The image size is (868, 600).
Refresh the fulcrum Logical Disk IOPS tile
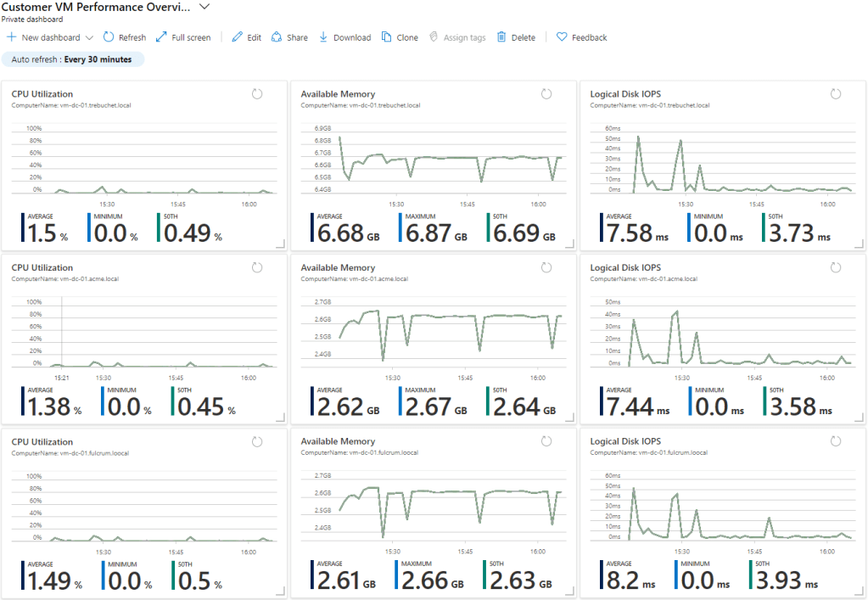(x=836, y=441)
